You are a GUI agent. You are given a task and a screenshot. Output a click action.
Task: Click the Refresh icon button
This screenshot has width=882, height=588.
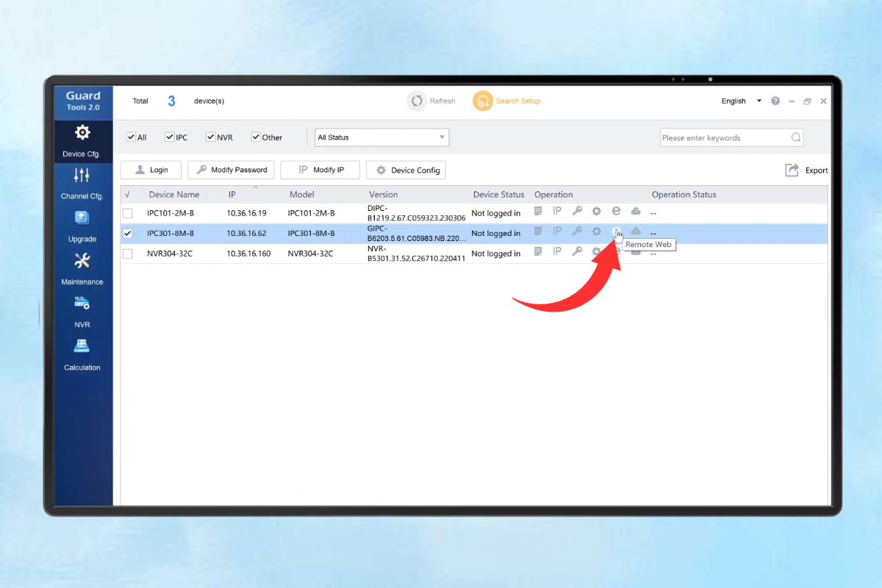click(417, 101)
